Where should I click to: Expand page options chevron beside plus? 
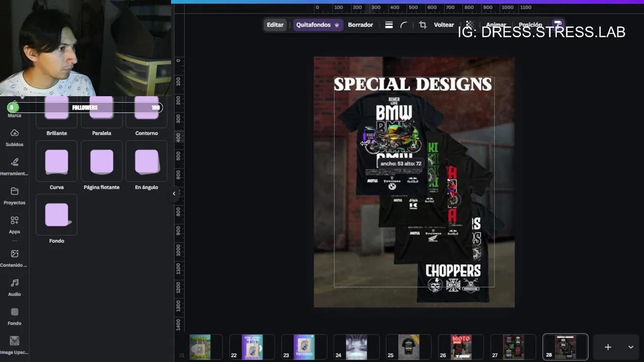point(630,347)
